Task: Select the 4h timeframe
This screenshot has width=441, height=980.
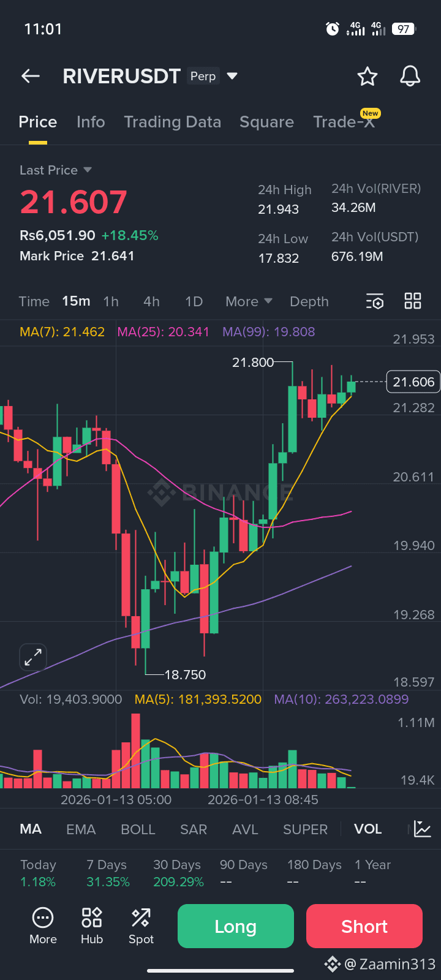Action: (151, 301)
